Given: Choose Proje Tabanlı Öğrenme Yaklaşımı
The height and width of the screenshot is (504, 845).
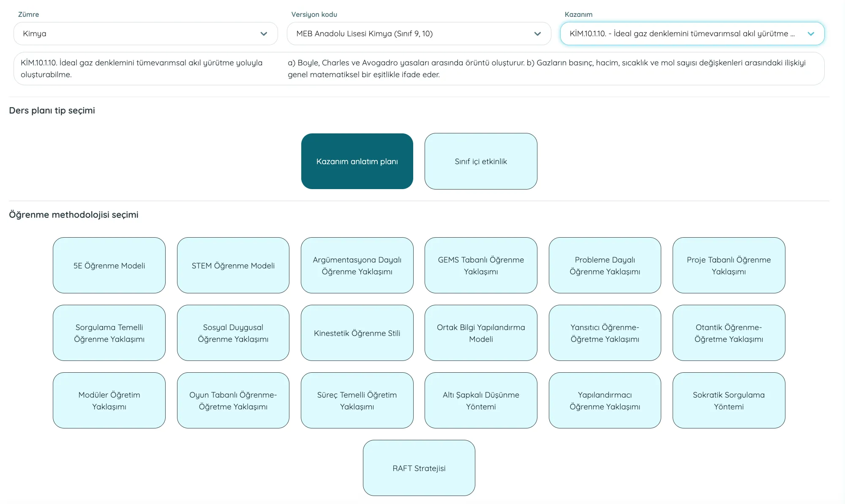Looking at the screenshot, I should [729, 266].
